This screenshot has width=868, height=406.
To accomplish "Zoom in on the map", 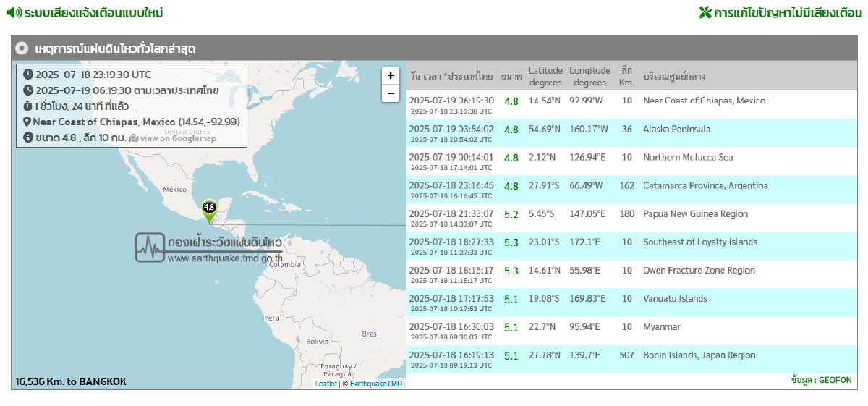I will point(391,75).
